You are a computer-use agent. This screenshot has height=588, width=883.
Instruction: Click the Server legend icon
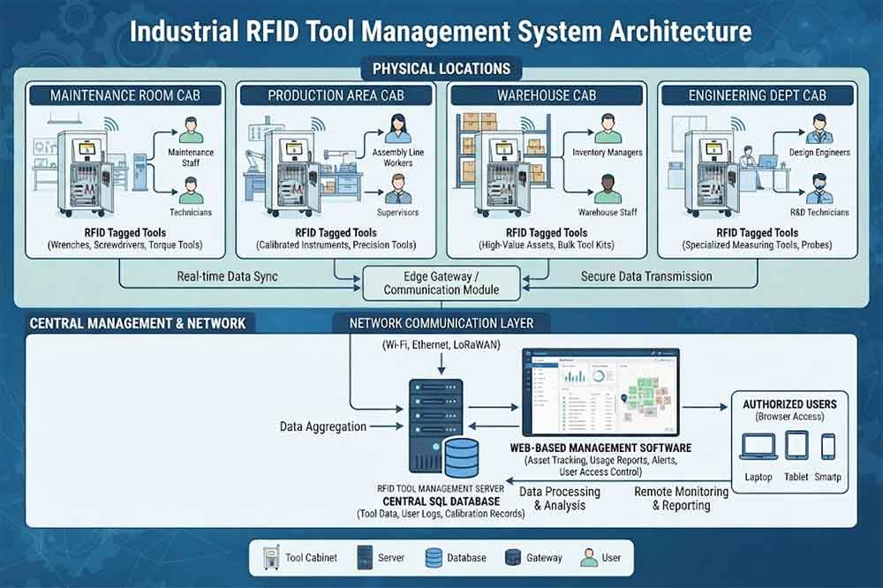click(365, 558)
